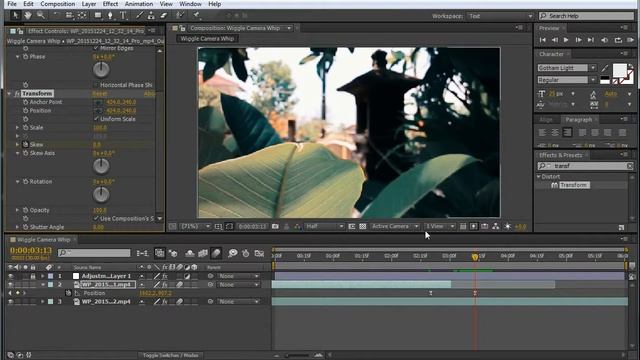
Task: Expand layer 3 WP_2015...2.mp4 properties
Action: pos(42,302)
